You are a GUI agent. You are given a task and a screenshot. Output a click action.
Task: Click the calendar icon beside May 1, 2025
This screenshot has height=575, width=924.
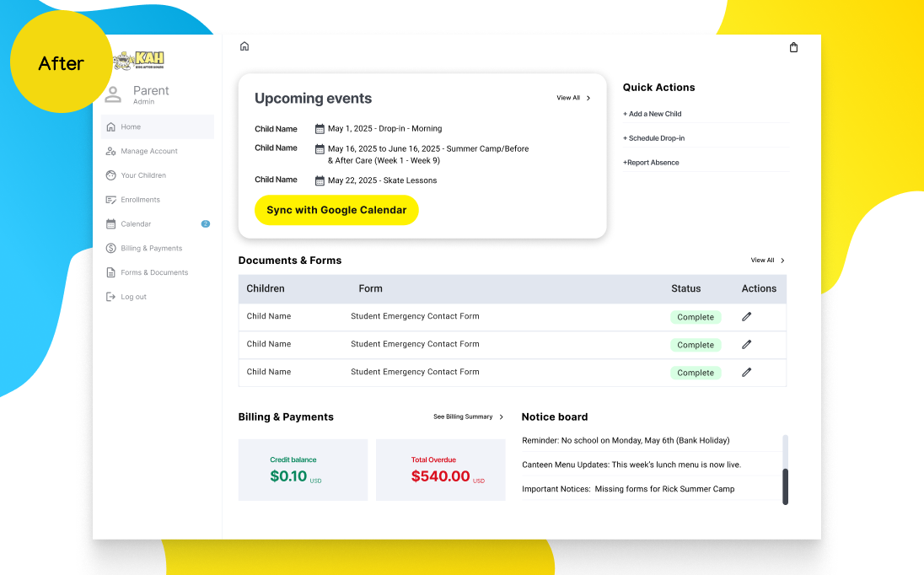click(320, 129)
